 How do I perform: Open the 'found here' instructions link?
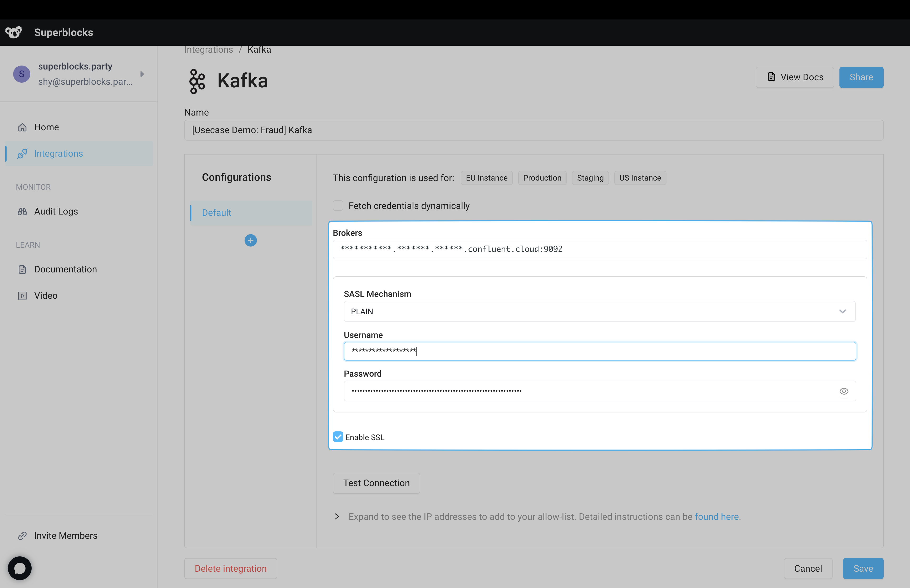pos(717,517)
